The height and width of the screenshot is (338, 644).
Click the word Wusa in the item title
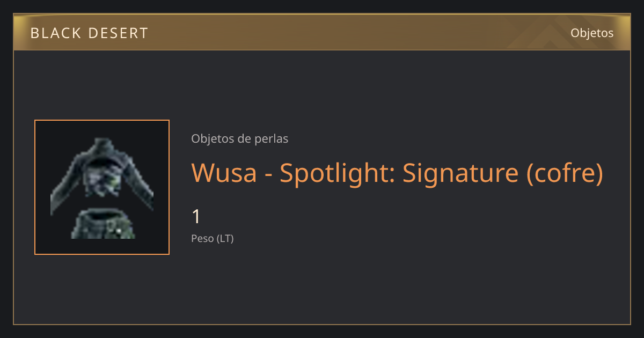[224, 172]
